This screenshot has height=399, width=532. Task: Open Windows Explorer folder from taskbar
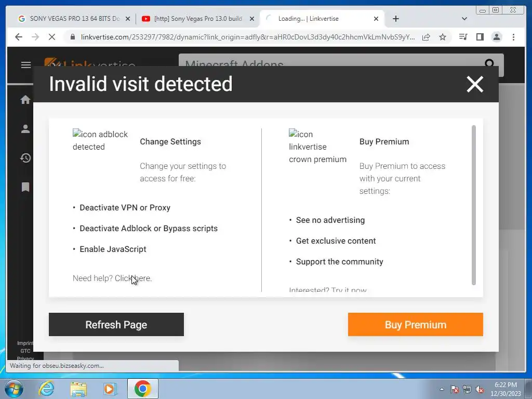(78, 389)
